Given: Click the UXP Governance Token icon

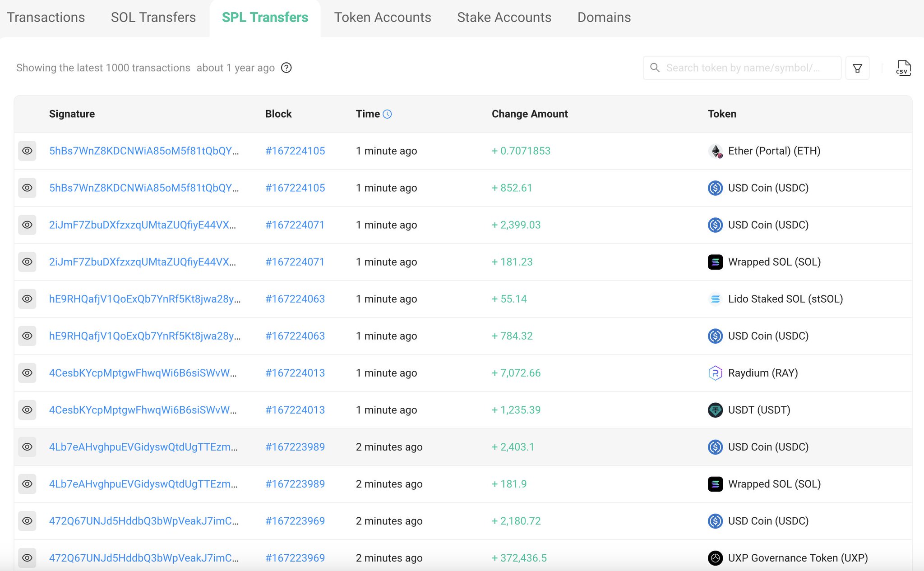Looking at the screenshot, I should click(x=715, y=558).
